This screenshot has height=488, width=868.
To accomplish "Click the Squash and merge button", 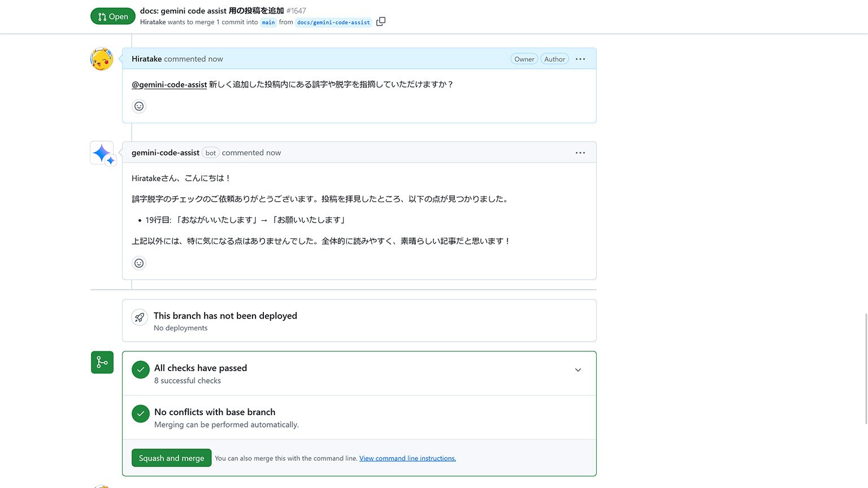I will (x=172, y=458).
